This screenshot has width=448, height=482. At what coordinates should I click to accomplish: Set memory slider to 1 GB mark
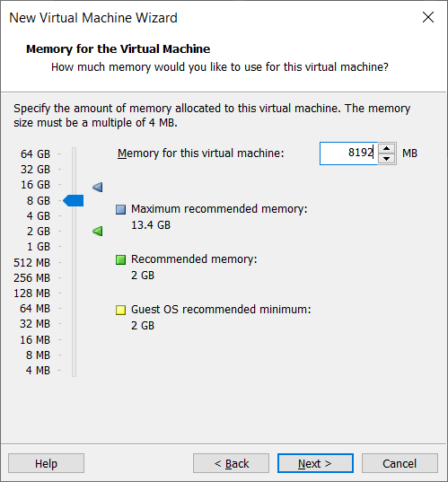pos(75,247)
